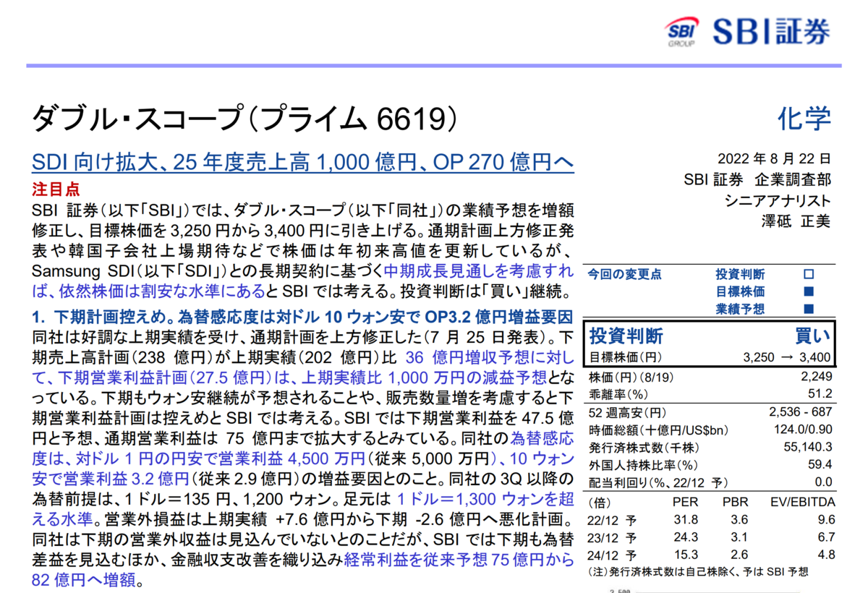This screenshot has height=593, width=868.
Task: Select the date '2022 年 8 月 22 日'
Action: (x=774, y=159)
